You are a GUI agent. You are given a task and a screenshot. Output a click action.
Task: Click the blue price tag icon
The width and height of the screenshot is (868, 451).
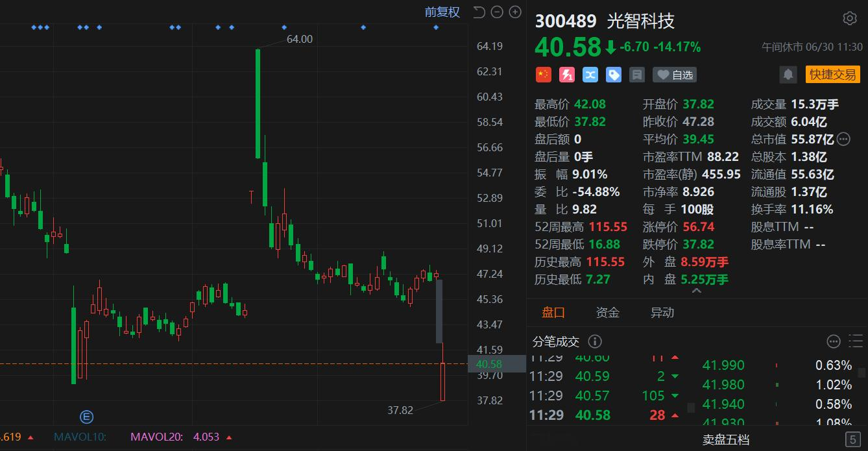point(613,75)
